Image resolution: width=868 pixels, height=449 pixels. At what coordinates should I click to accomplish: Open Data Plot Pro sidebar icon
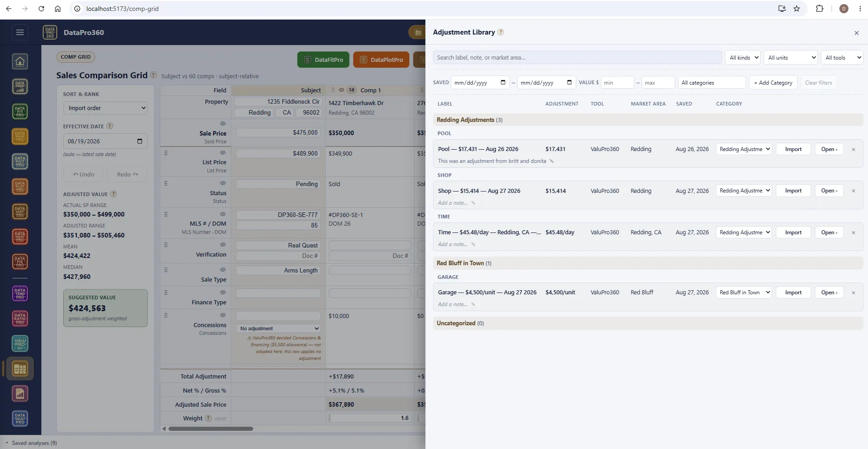click(x=20, y=187)
